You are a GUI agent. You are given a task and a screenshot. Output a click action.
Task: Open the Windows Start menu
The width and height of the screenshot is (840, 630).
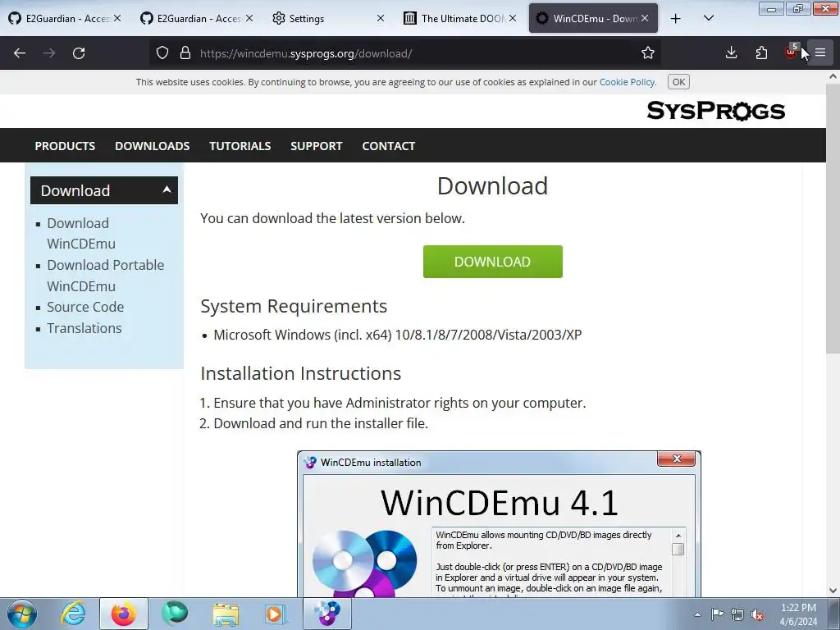click(x=22, y=614)
